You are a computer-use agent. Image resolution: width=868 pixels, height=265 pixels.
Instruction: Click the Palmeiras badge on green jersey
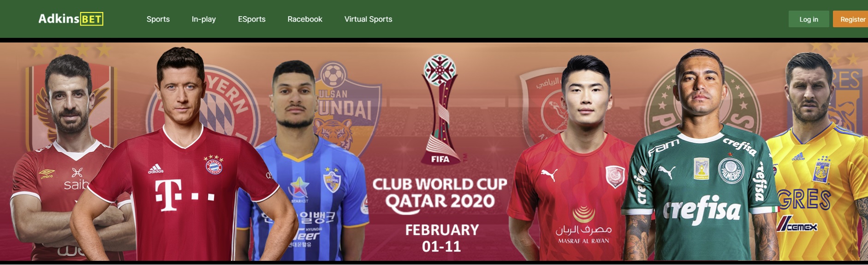click(731, 169)
